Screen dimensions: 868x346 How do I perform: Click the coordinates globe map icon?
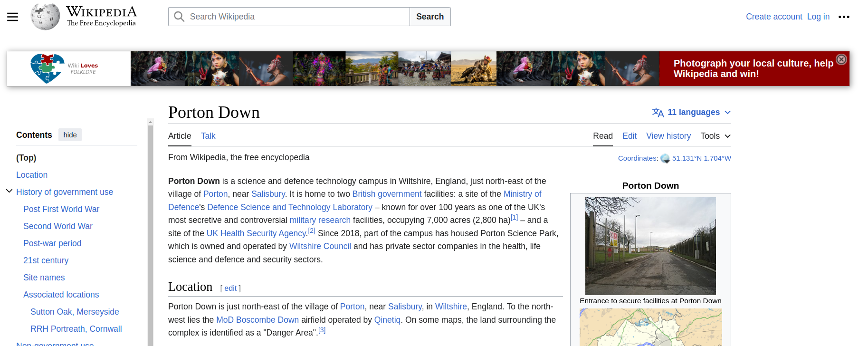click(665, 159)
